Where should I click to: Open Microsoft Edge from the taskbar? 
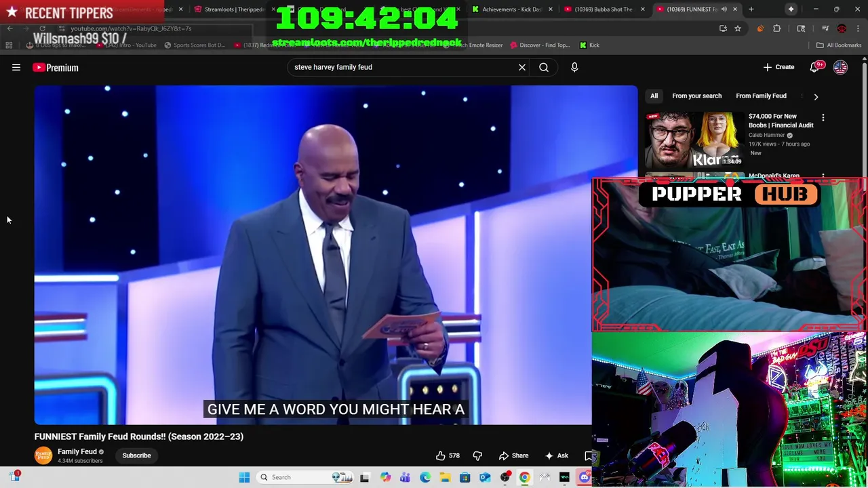point(425,477)
